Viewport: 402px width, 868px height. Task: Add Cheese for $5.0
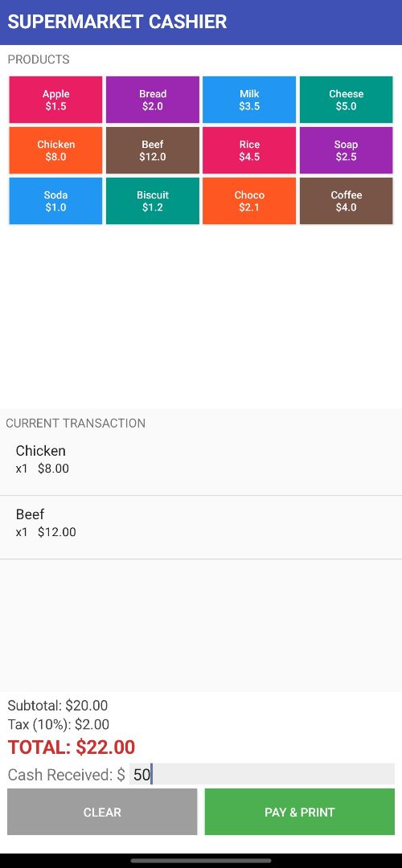point(346,100)
